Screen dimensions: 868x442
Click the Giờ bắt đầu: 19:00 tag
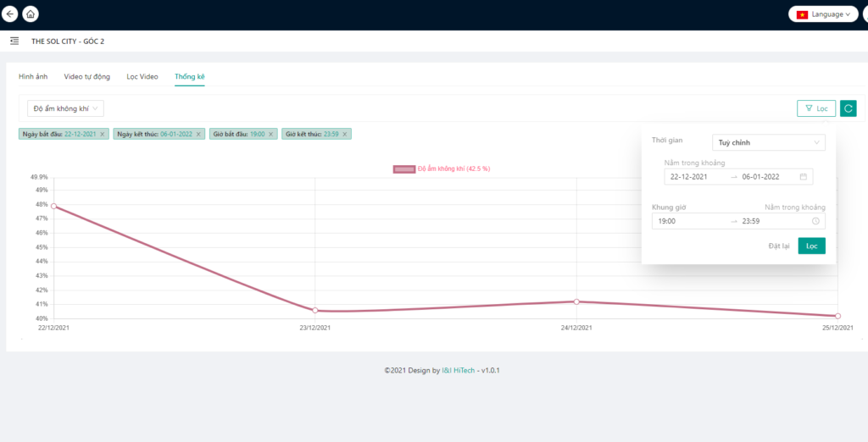click(243, 134)
